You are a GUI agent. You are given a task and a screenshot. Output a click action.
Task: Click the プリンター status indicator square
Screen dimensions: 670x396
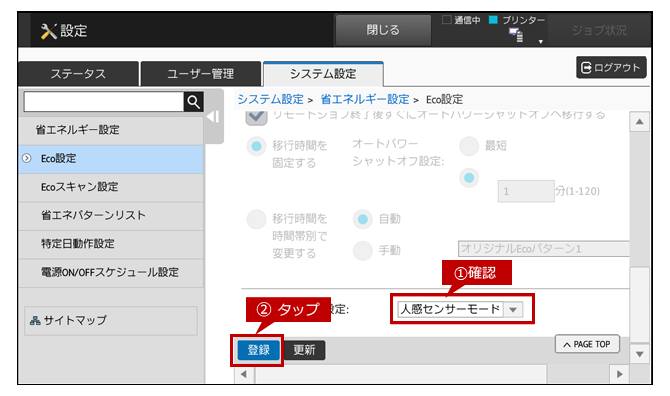point(493,20)
